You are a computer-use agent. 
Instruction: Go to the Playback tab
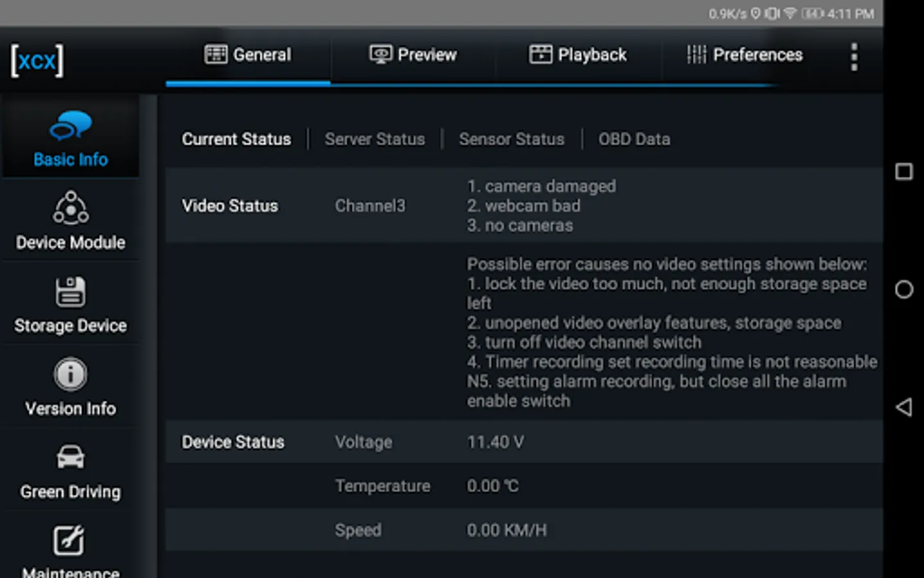coord(578,55)
